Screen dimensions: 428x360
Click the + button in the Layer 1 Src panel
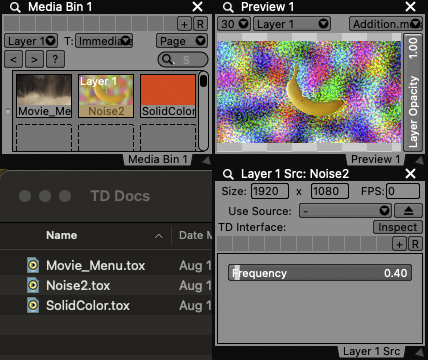[x=399, y=244]
